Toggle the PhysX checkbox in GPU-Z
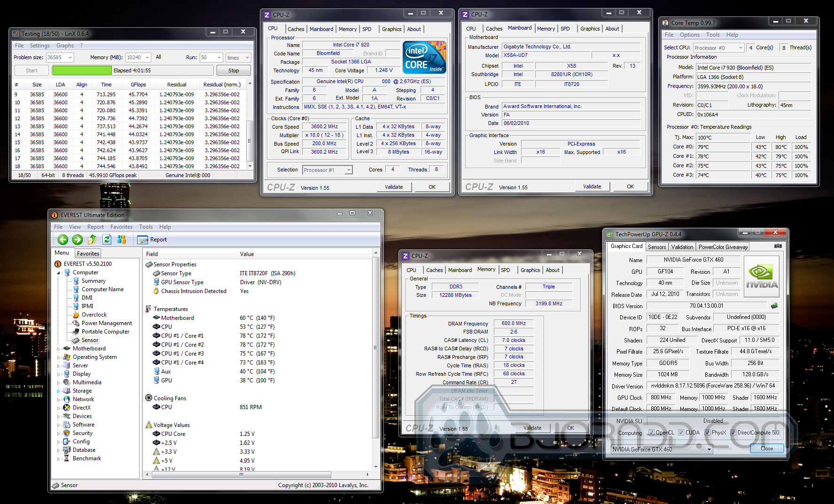 (x=707, y=433)
